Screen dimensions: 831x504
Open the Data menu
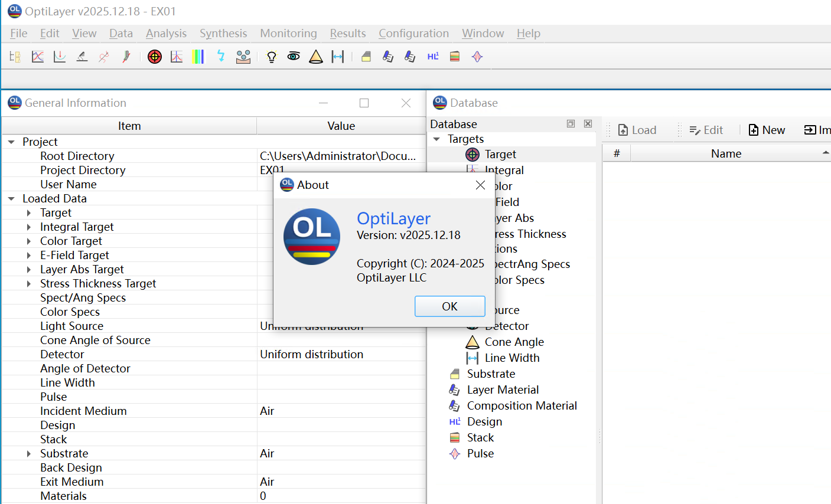[121, 34]
